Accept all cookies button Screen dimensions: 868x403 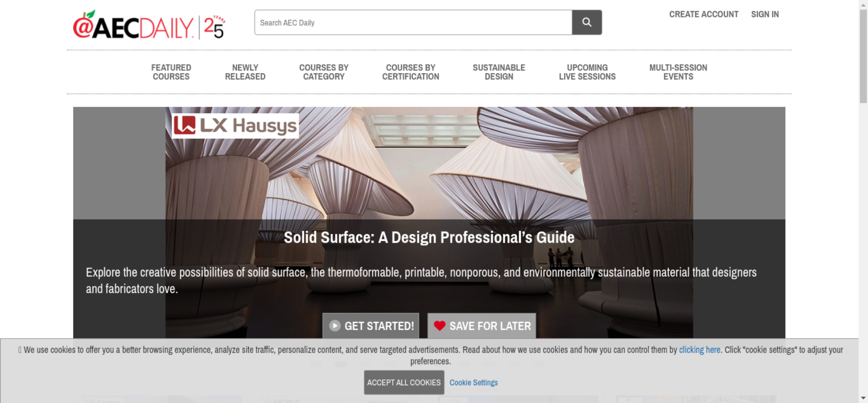pos(404,382)
